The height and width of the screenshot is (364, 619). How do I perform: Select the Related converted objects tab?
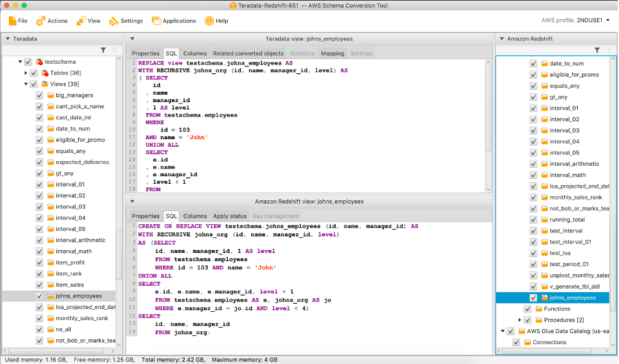point(248,53)
